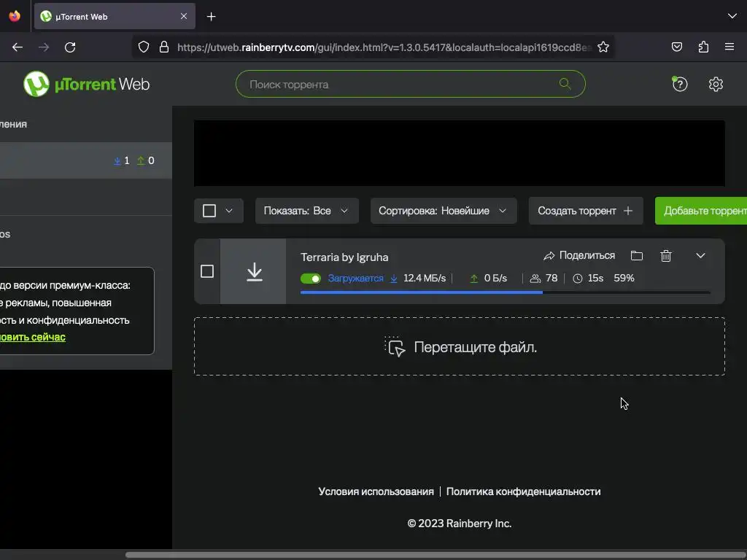
Task: Open the list all tabs chevron
Action: [732, 16]
